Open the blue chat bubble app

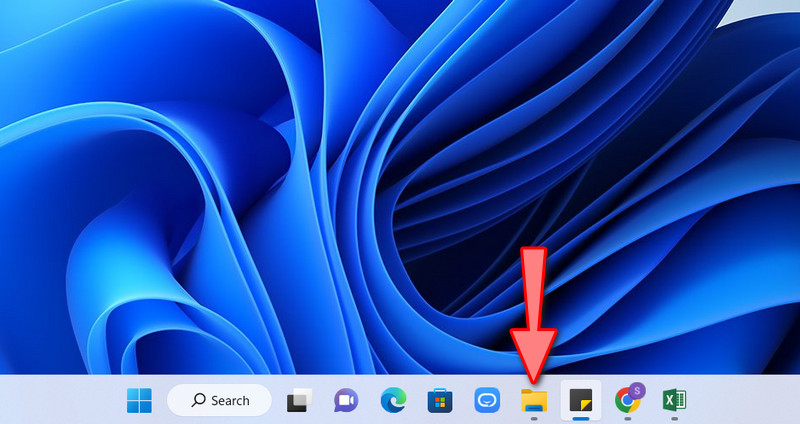point(487,400)
